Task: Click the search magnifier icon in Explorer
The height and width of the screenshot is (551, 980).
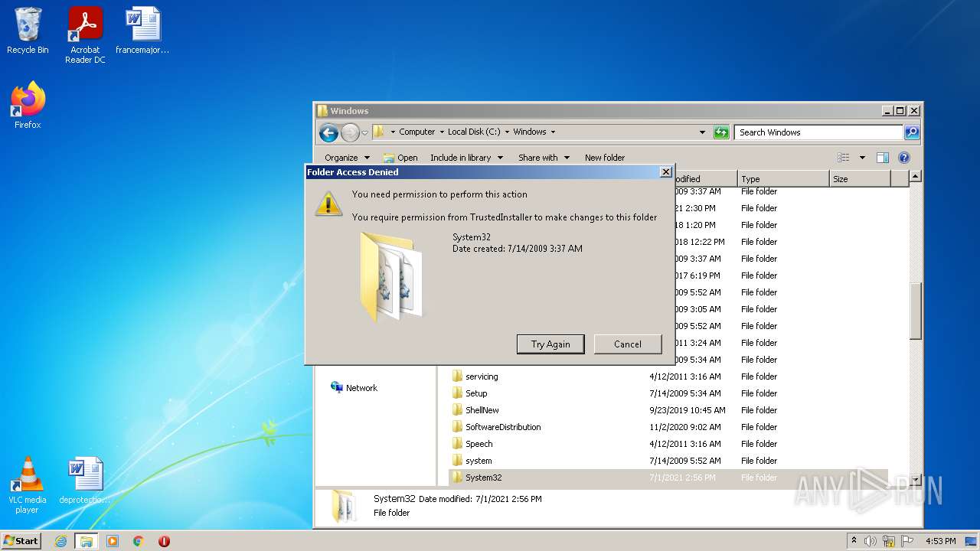Action: click(911, 132)
